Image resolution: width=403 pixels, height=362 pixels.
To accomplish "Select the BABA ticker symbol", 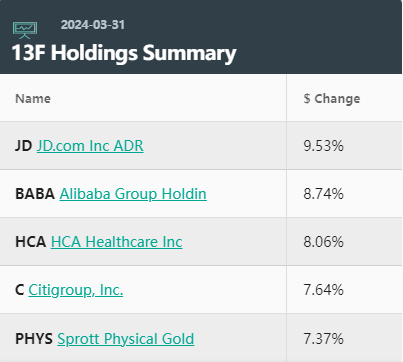I will pyautogui.click(x=35, y=194).
